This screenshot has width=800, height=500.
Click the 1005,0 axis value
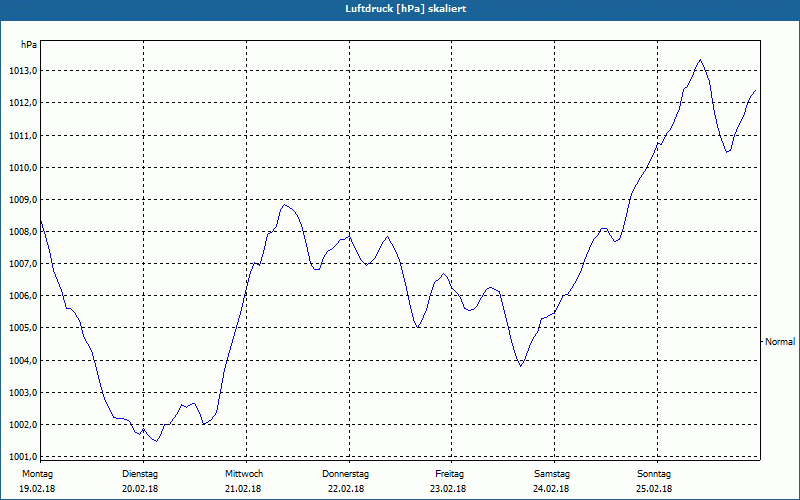point(23,328)
